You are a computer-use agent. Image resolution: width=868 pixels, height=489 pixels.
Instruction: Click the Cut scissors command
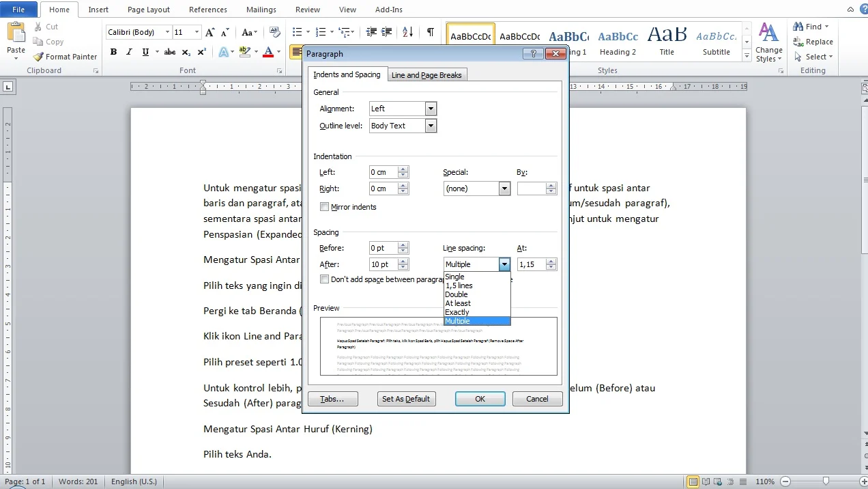(46, 27)
